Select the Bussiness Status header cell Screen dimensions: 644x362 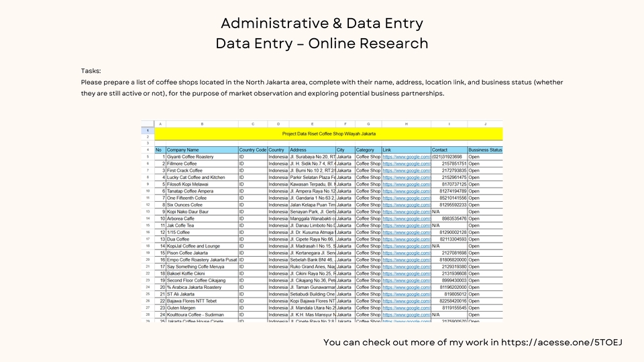coord(484,150)
